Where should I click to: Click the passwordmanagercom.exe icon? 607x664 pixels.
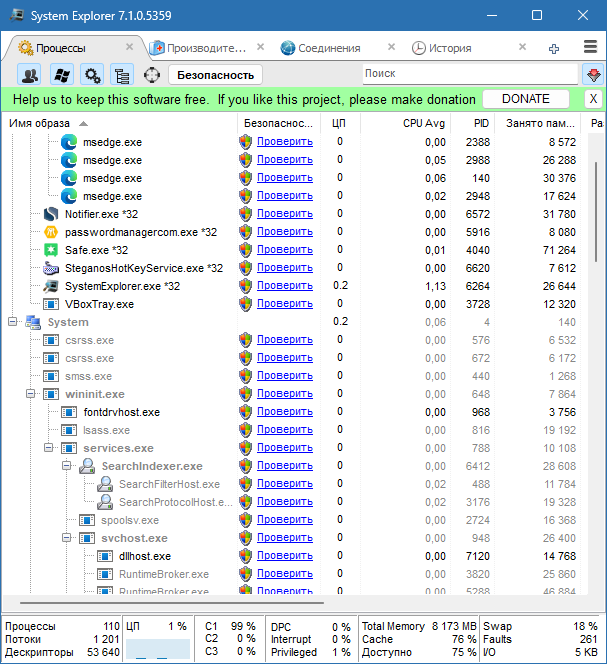(51, 232)
